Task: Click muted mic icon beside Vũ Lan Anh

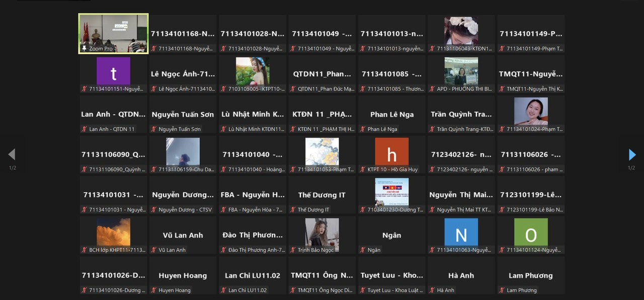Action: click(153, 250)
